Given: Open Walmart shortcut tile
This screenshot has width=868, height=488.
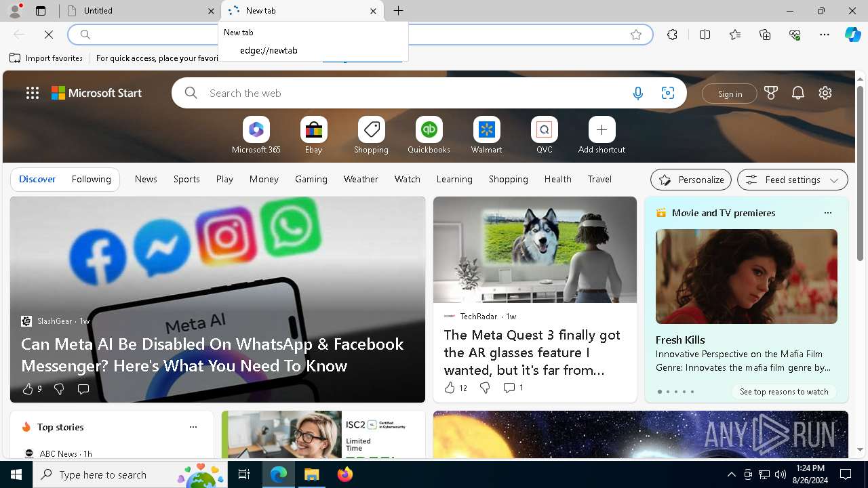Looking at the screenshot, I should click(x=487, y=136).
